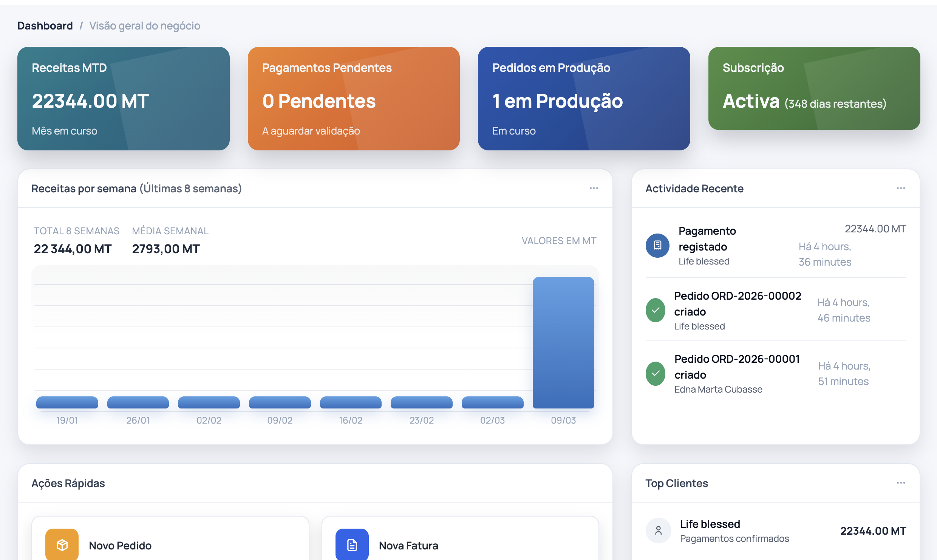Open the Pedidos em Produção card
The image size is (937, 560).
click(584, 99)
